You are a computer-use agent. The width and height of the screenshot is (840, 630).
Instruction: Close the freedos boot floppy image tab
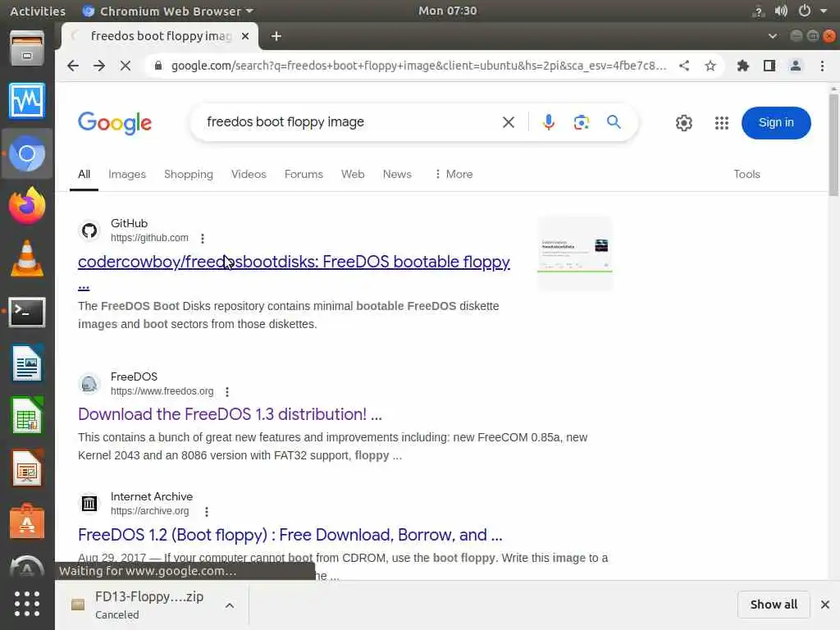[244, 36]
